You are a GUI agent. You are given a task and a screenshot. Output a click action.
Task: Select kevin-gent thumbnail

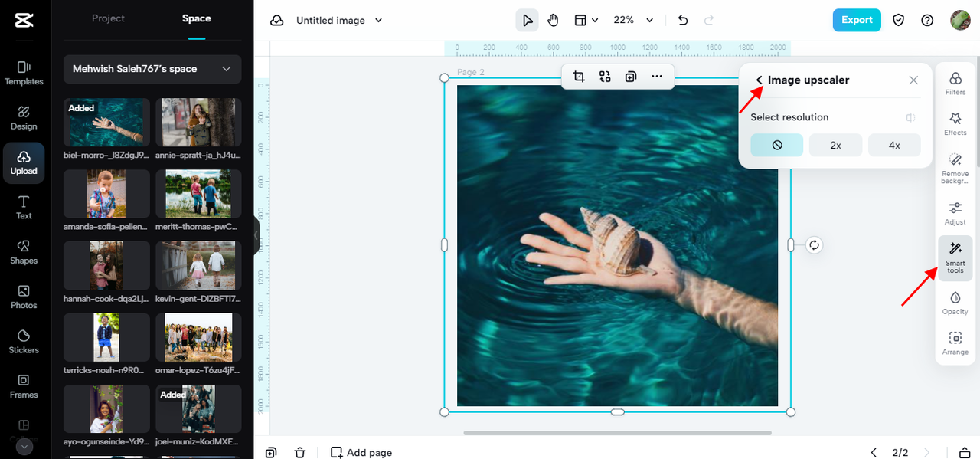point(198,265)
